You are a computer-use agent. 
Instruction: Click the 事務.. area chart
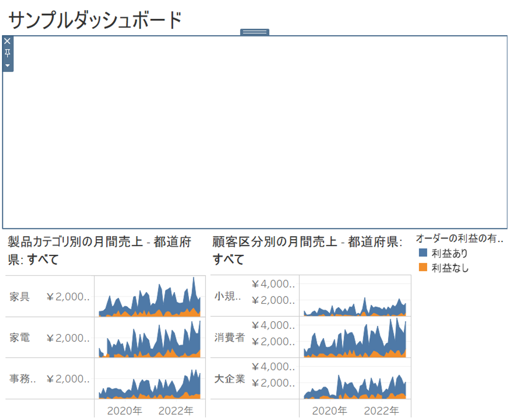click(x=149, y=379)
